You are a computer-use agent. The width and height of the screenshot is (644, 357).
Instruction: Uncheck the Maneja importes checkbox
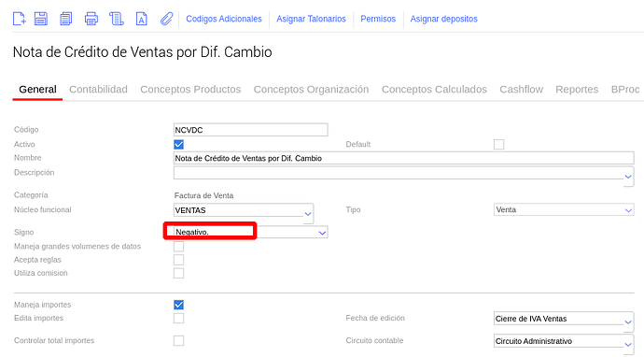[x=178, y=305]
